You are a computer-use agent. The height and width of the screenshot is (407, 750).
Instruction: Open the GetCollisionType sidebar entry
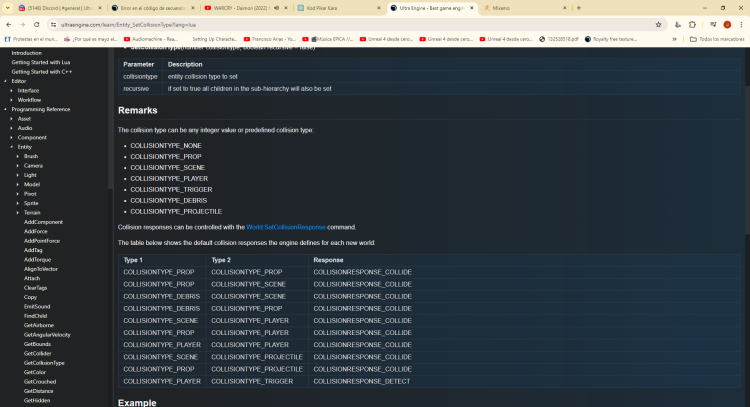44,362
